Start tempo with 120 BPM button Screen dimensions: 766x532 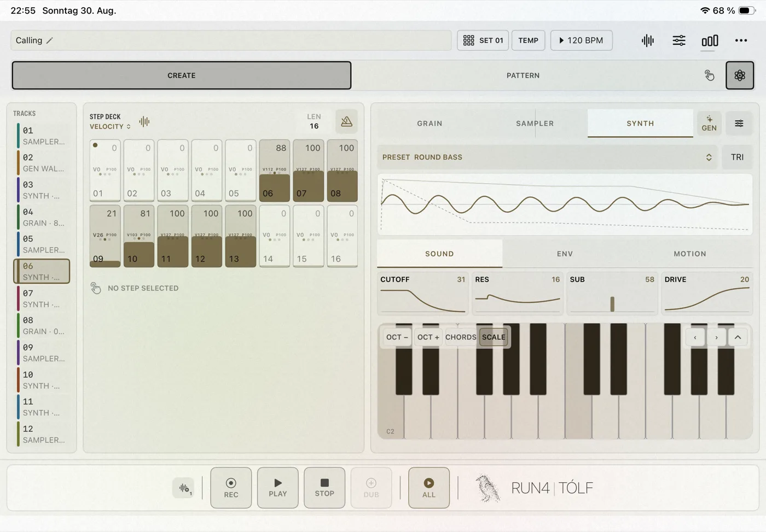[x=581, y=40]
